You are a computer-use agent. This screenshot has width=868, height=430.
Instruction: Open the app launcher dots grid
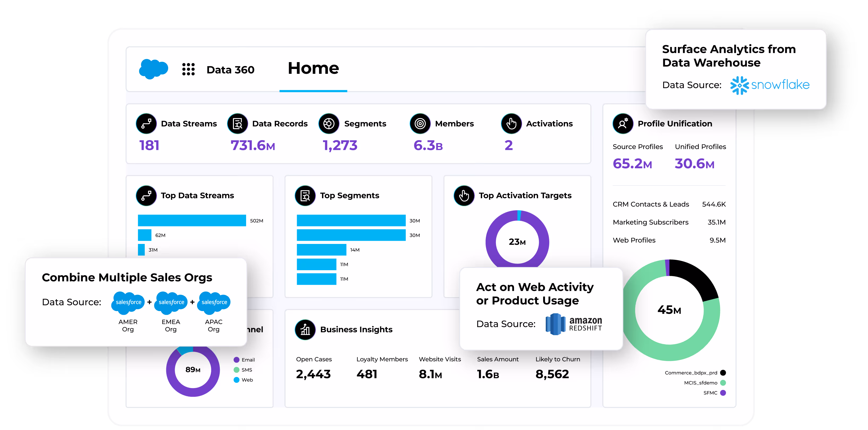[188, 69]
